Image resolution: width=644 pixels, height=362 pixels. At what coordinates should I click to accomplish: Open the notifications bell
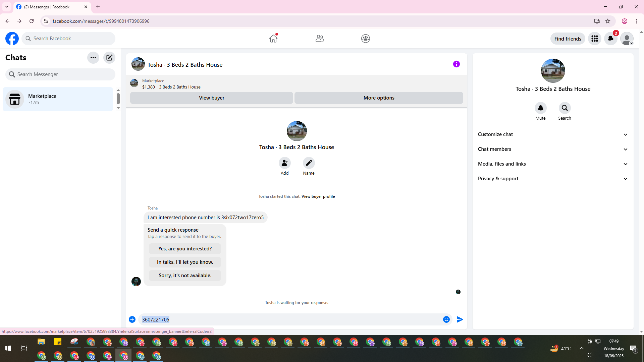[x=611, y=39]
